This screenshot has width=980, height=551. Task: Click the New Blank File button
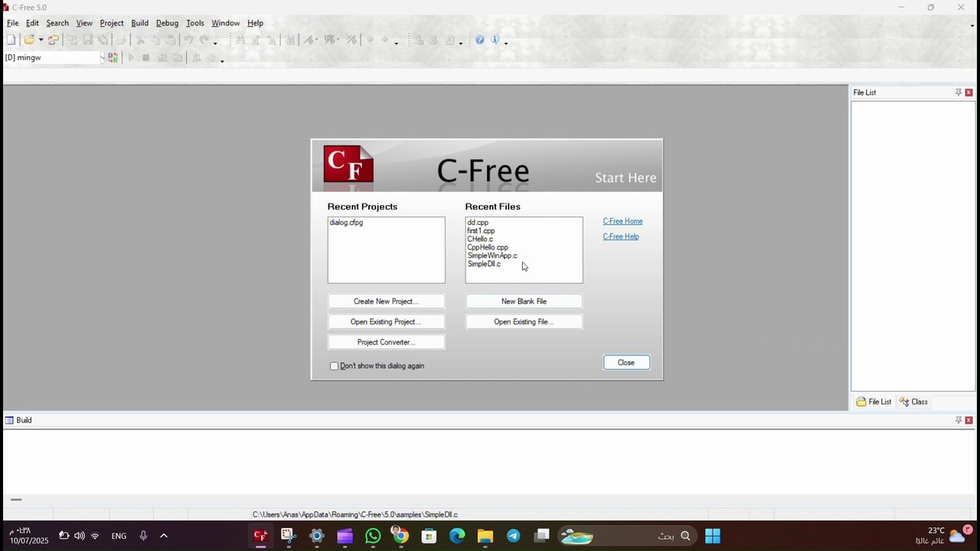[524, 302]
